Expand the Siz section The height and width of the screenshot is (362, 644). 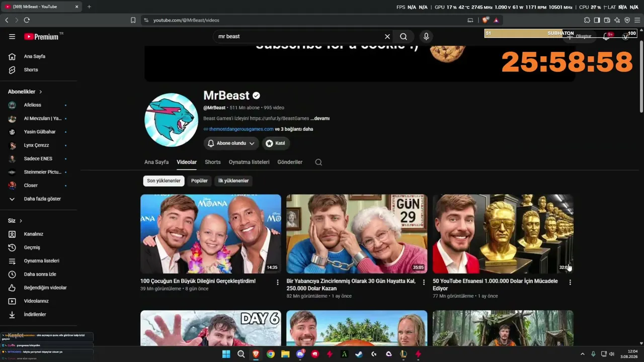[x=15, y=221]
